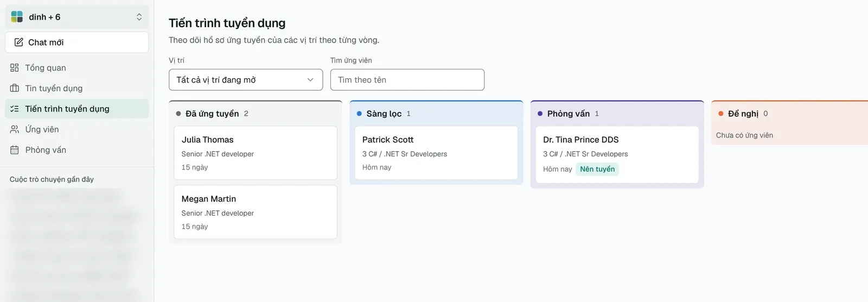Go to Tin tuyển dụng page
868x302 pixels.
[x=77, y=88]
